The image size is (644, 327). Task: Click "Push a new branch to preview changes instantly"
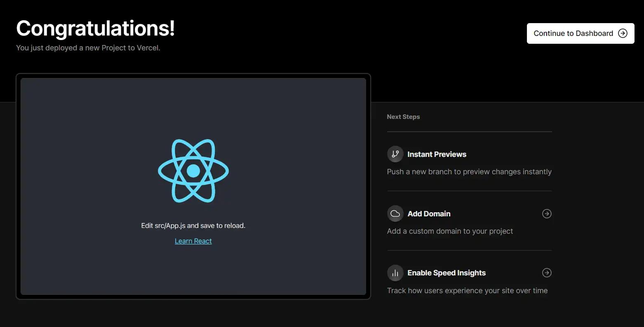point(469,172)
